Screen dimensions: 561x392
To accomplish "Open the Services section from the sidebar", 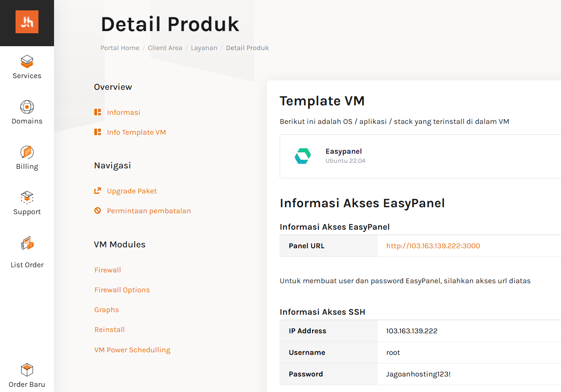I will [x=27, y=67].
